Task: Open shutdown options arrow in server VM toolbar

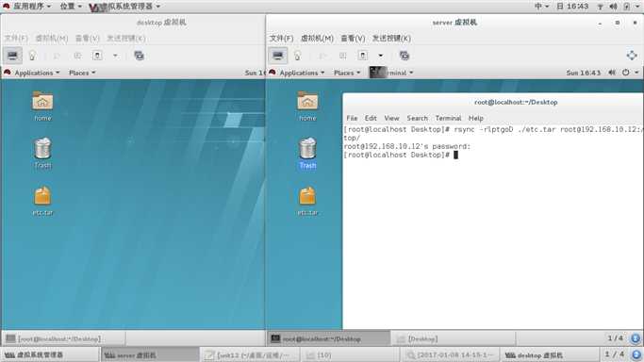Action: [381, 56]
